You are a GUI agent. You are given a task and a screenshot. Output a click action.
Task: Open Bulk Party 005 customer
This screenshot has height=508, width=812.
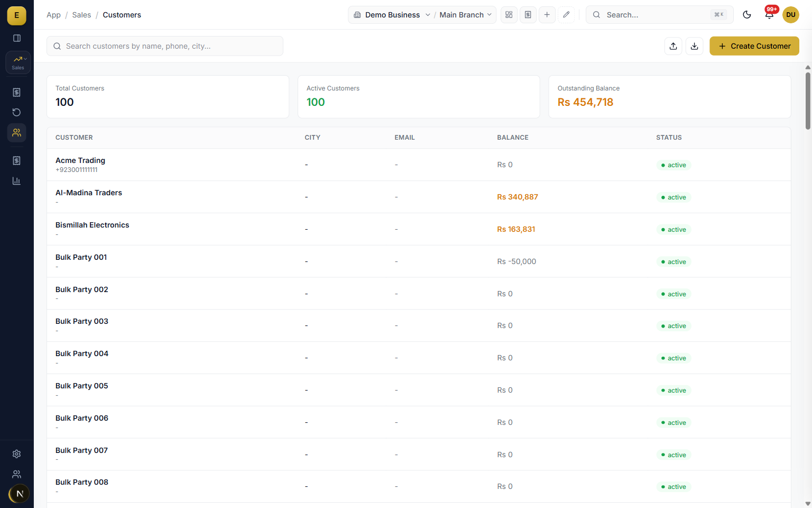point(419,390)
